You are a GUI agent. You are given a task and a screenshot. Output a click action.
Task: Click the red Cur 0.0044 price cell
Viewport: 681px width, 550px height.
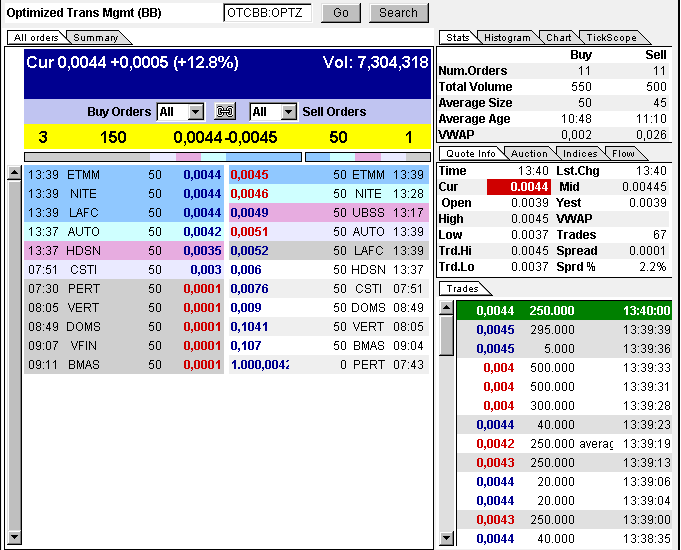click(517, 187)
